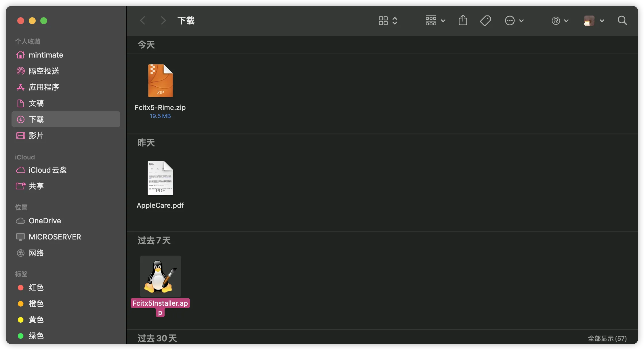Screen dimensions: 644x350
Task: Open mintimate home folder in sidebar
Action: [66, 55]
